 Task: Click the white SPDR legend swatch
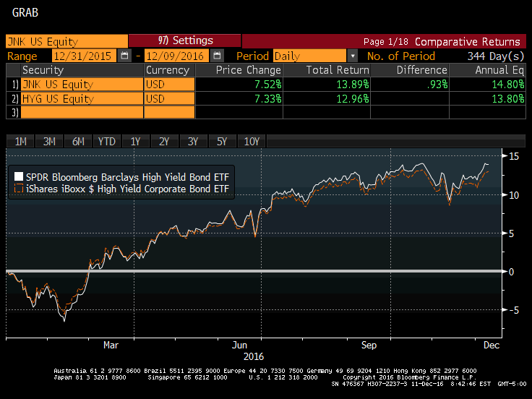[x=19, y=176]
